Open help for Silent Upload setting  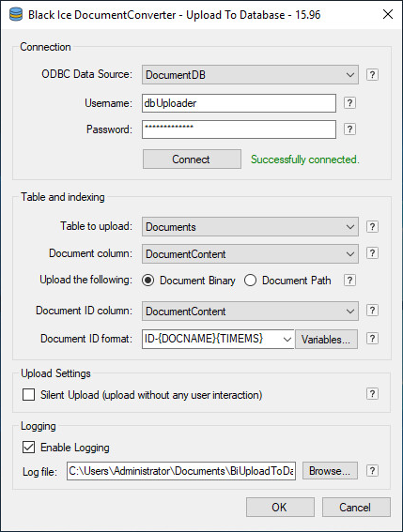click(372, 393)
